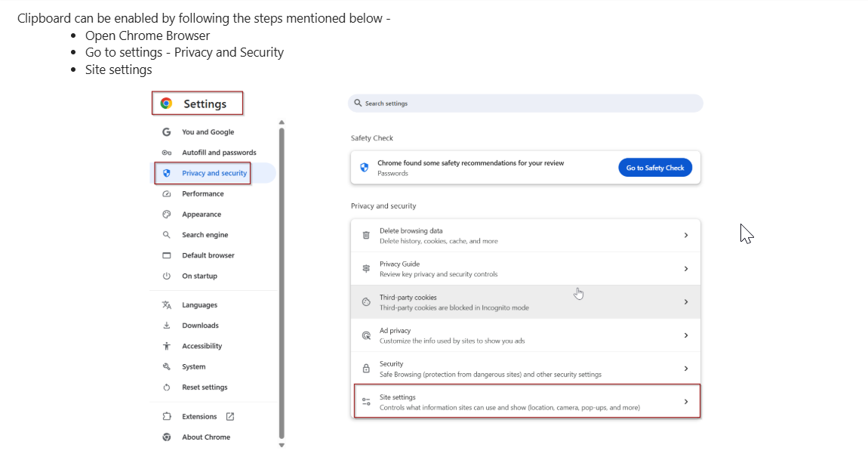Image resolution: width=868 pixels, height=457 pixels.
Task: Click the signpost icon for Privacy Guide
Action: point(366,269)
